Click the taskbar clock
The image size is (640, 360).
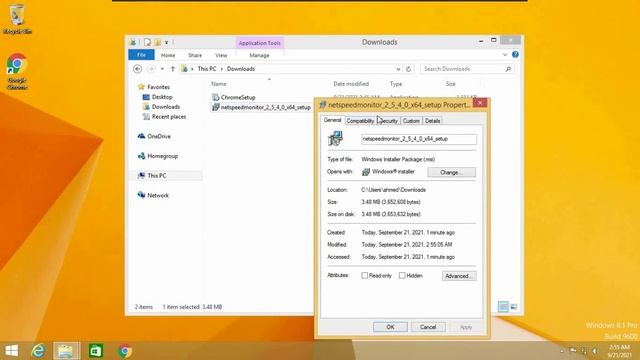620,351
